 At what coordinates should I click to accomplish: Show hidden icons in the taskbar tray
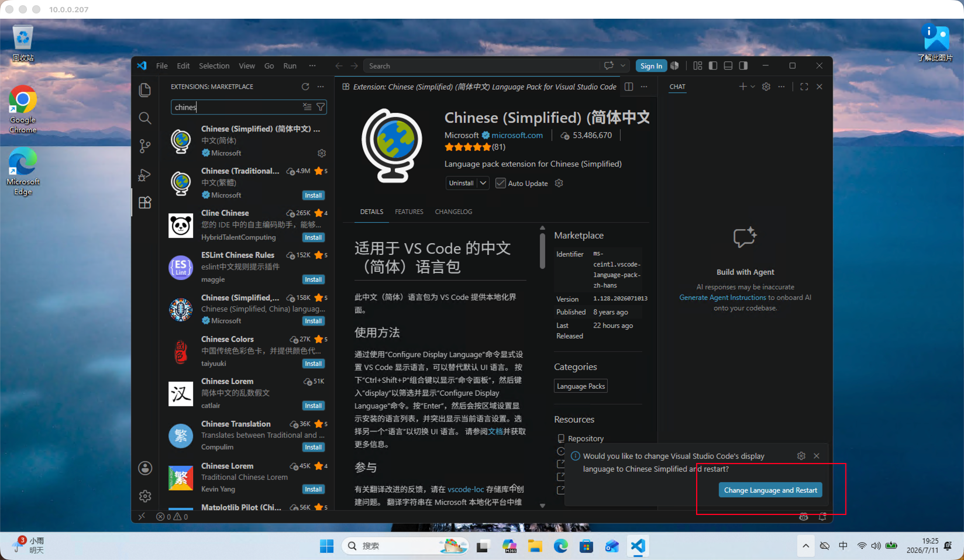click(806, 546)
